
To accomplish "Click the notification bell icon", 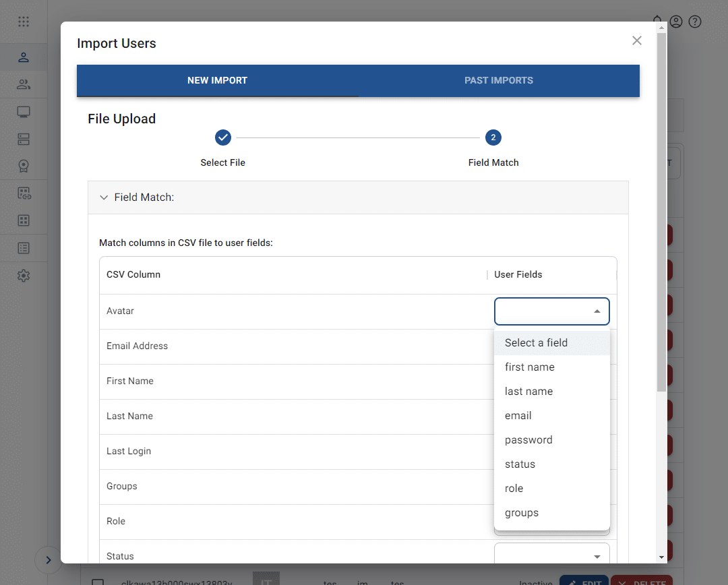I will coord(657,21).
